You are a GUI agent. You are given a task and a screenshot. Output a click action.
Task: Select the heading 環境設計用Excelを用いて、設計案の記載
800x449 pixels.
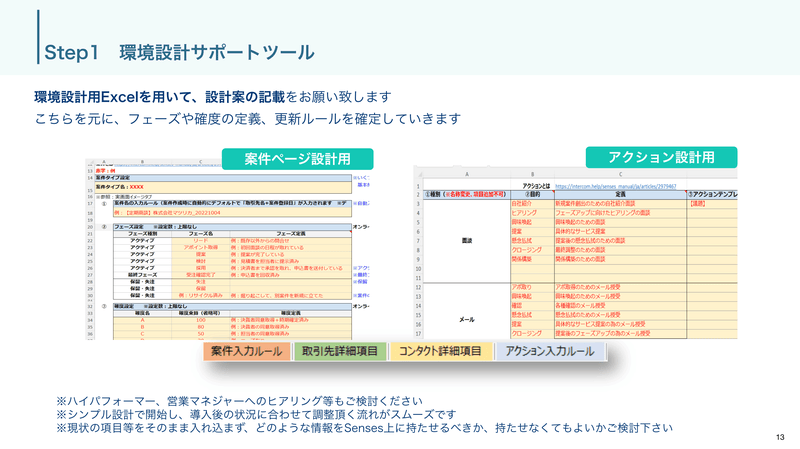coord(159,96)
